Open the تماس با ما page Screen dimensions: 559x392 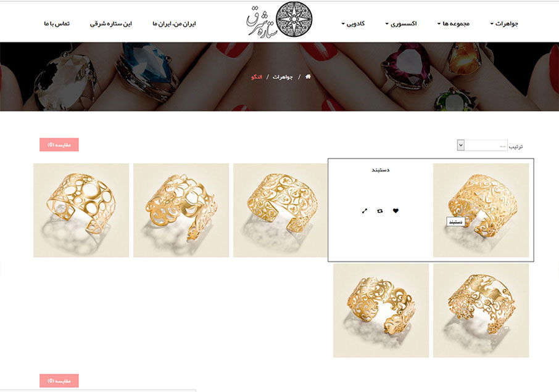[x=57, y=23]
